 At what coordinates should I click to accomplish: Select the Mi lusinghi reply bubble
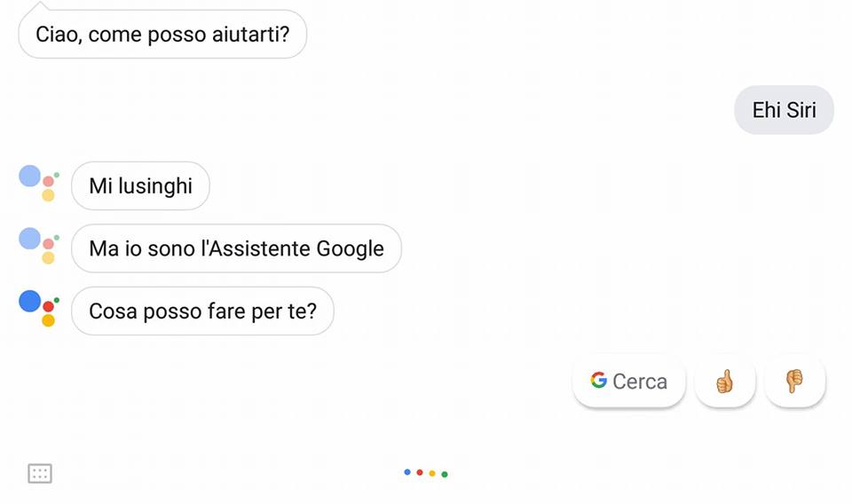(x=140, y=185)
